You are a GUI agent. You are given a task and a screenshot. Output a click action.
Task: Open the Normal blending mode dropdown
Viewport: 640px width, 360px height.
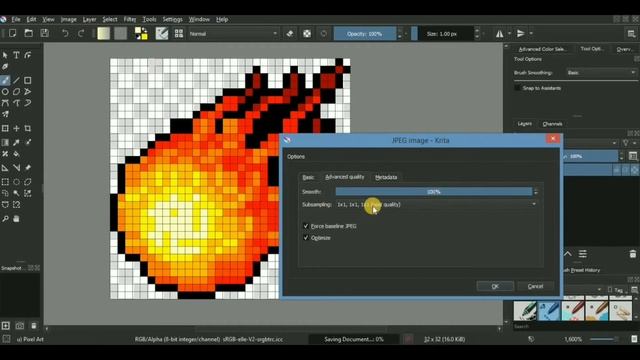point(233,33)
